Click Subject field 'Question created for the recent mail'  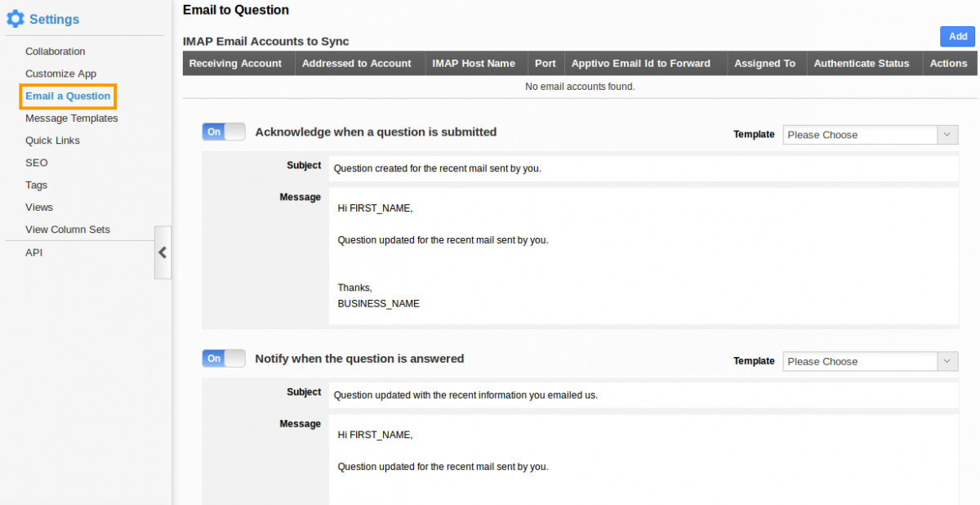pyautogui.click(x=644, y=168)
